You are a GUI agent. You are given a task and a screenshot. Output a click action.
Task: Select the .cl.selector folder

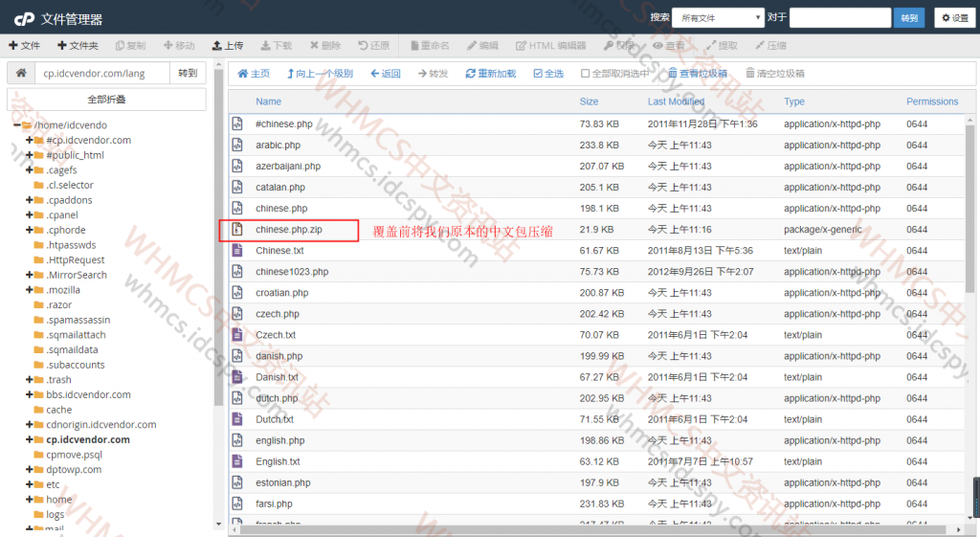coord(69,185)
